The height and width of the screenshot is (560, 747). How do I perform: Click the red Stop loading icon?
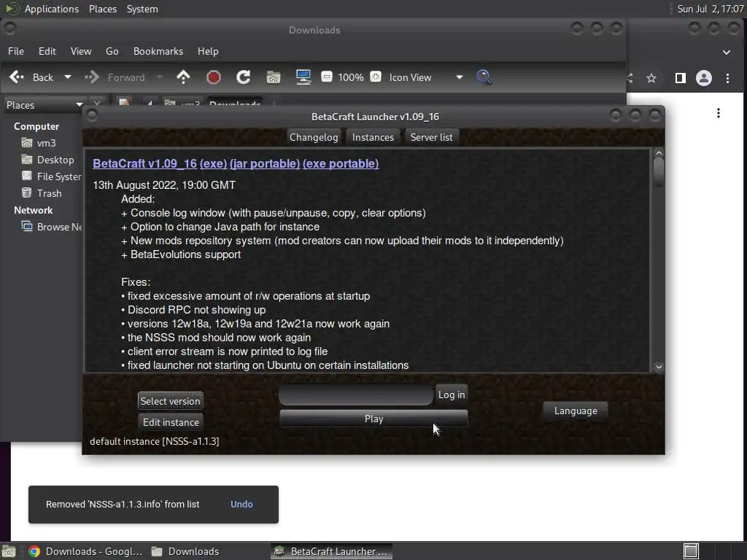(214, 77)
